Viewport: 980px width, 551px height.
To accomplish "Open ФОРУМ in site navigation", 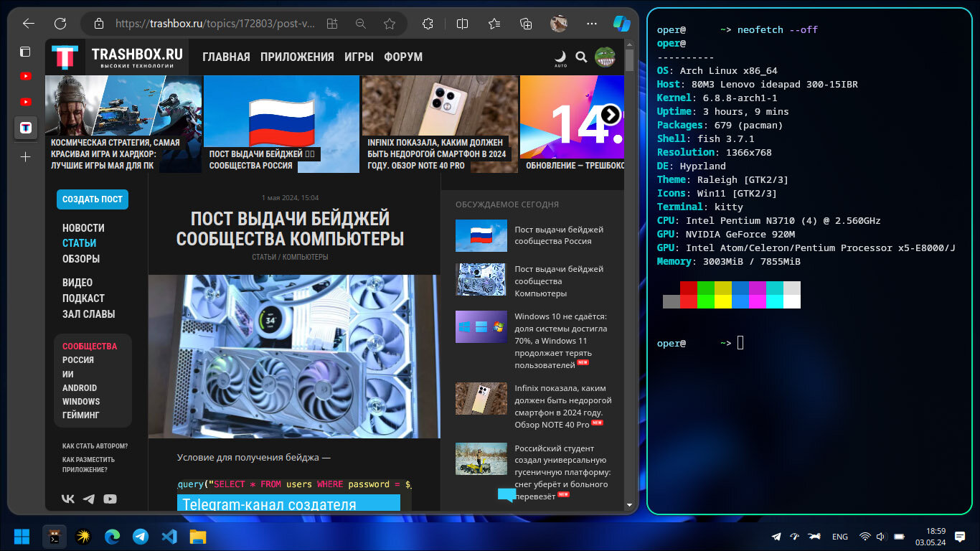I will [x=403, y=57].
